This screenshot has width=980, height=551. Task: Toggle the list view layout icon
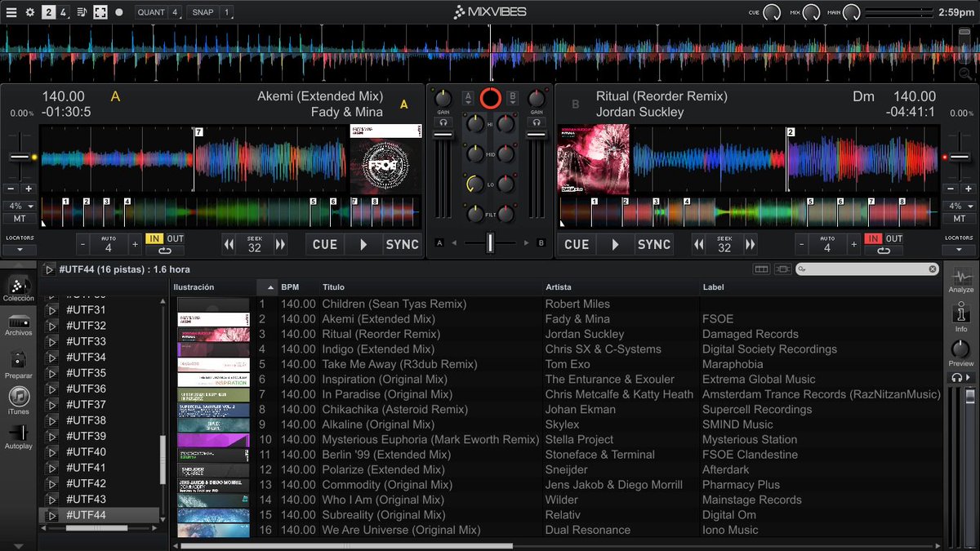click(x=762, y=269)
